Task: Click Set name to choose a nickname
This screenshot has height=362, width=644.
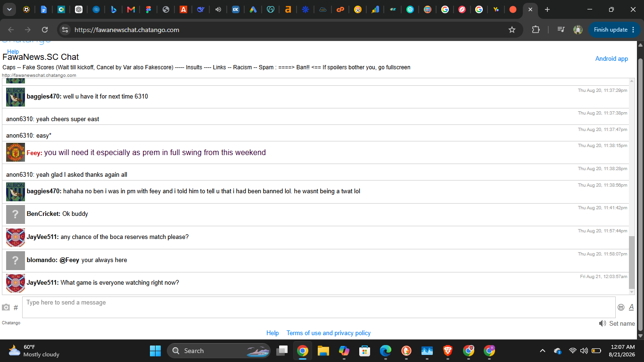Action: click(622, 323)
